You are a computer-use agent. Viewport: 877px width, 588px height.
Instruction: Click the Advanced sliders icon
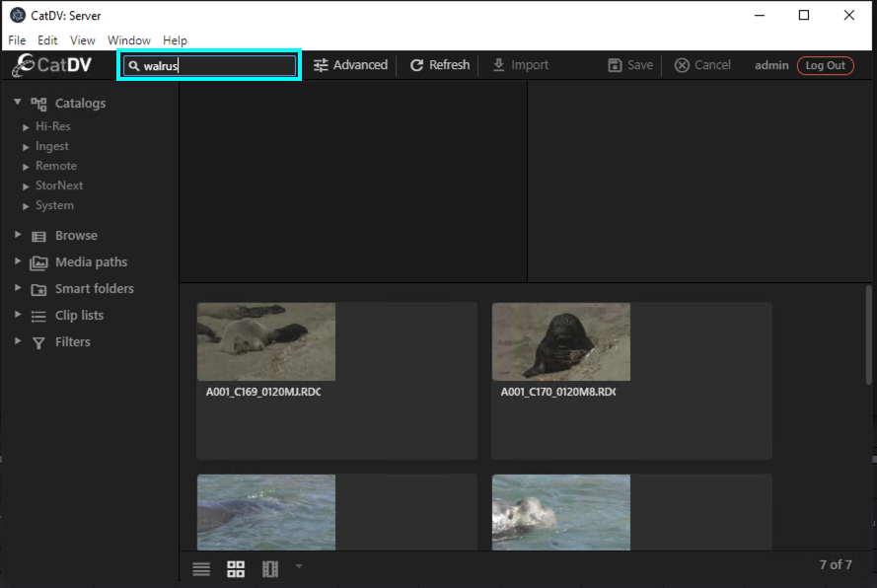(321, 65)
